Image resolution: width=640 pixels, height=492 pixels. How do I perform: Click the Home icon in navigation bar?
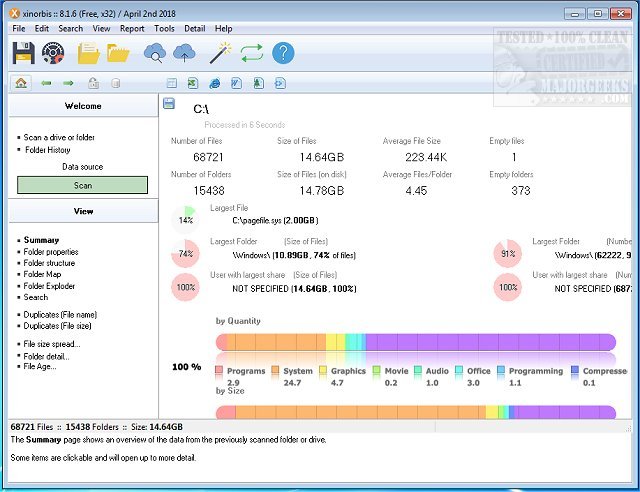tap(21, 83)
